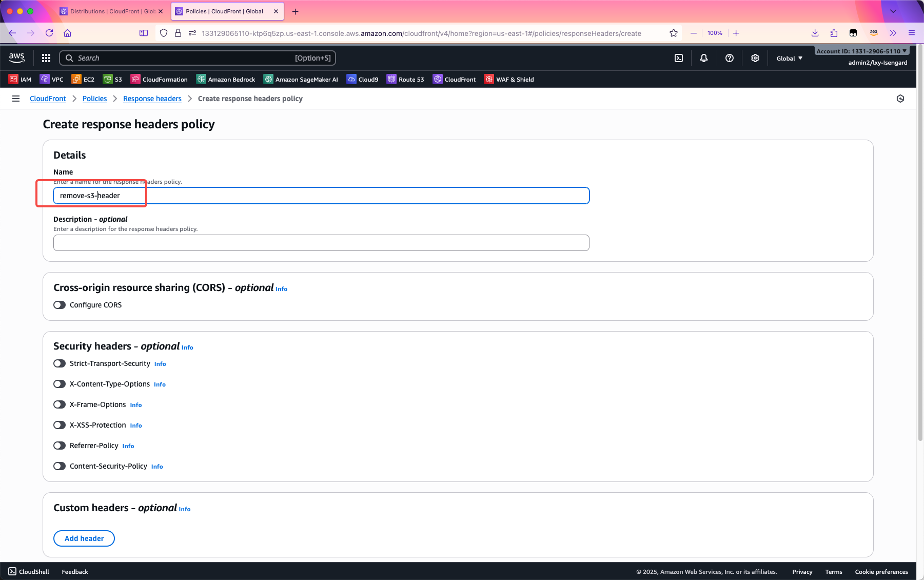Open the help question mark icon
The height and width of the screenshot is (580, 924).
pos(729,58)
